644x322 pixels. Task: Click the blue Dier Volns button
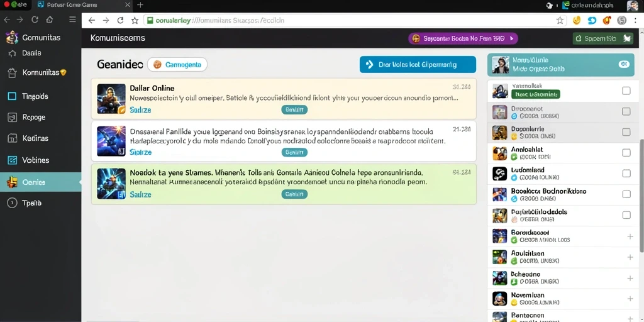click(x=418, y=65)
